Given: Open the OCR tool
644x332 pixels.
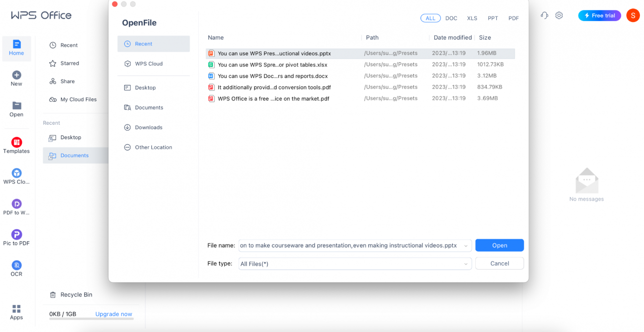Looking at the screenshot, I should pyautogui.click(x=16, y=269).
